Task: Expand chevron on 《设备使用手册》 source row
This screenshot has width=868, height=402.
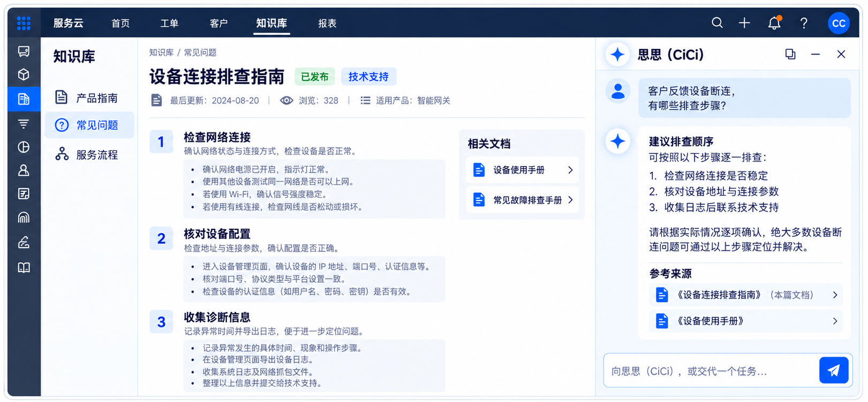Action: click(x=835, y=321)
